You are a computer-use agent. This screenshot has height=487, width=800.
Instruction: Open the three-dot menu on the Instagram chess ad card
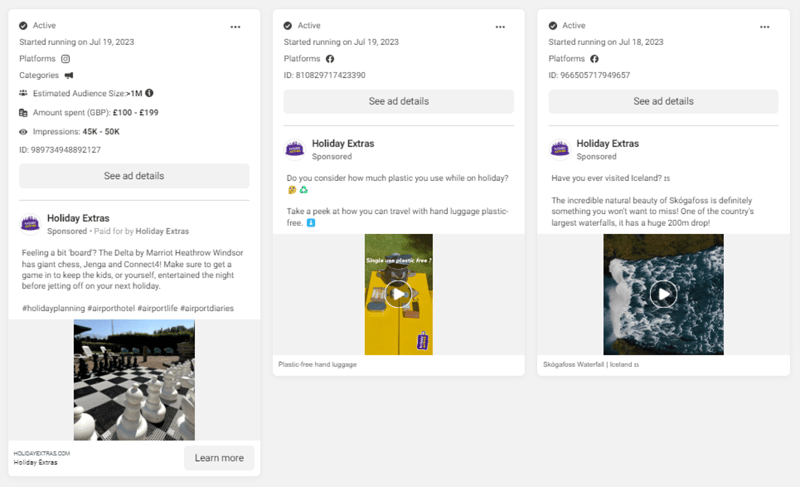coord(235,27)
